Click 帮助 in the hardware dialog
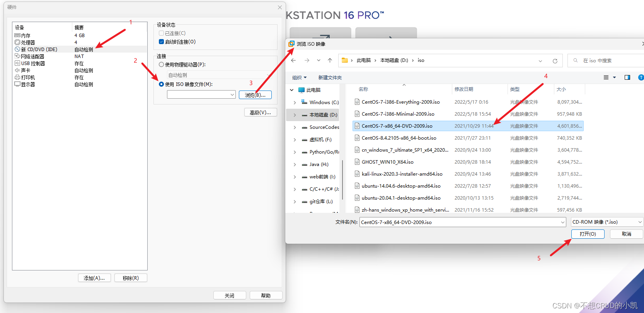Screen dimensions: 644x313 pyautogui.click(x=266, y=295)
